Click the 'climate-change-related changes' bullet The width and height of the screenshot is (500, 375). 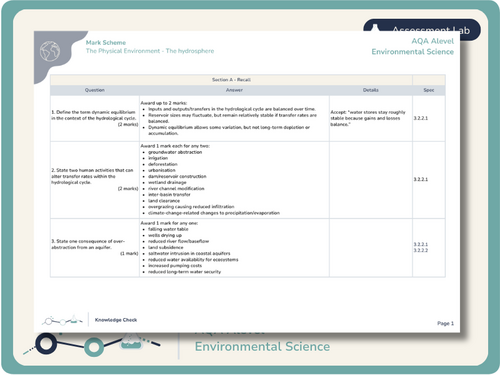(x=214, y=213)
